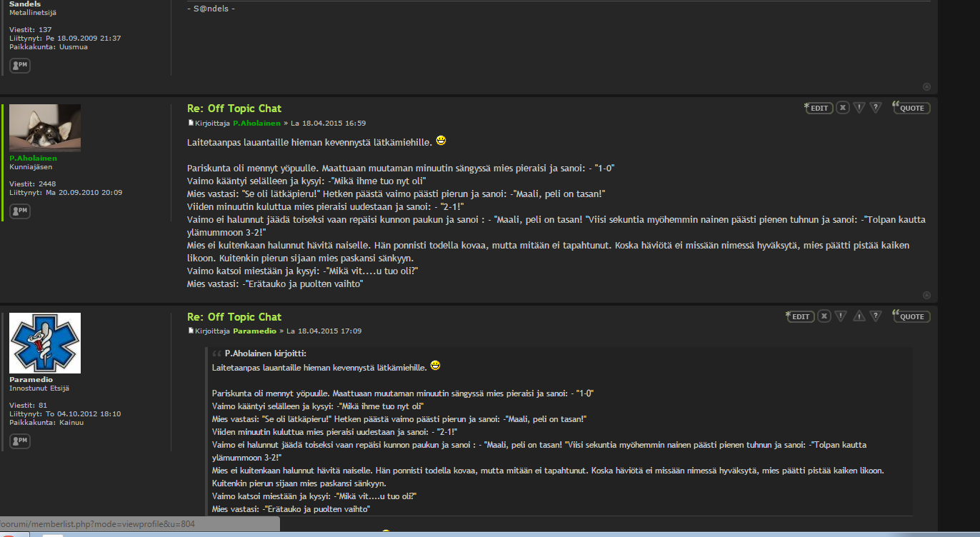Open permalink icon of Paramedio's post
The image size is (980, 537).
pos(191,331)
